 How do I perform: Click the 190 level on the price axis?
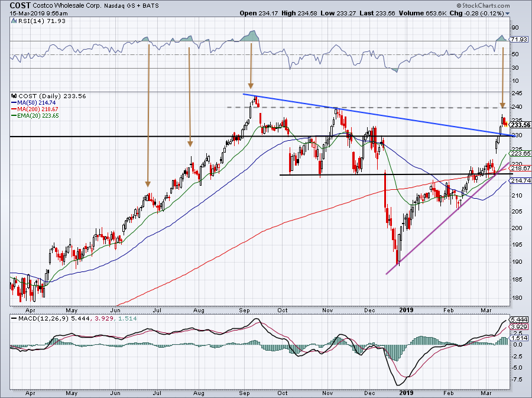517,261
